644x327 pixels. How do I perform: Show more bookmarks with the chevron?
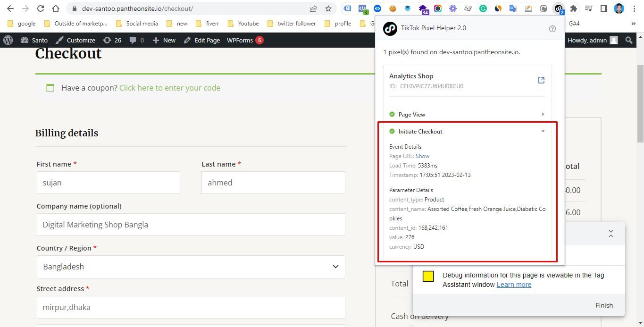[633, 23]
